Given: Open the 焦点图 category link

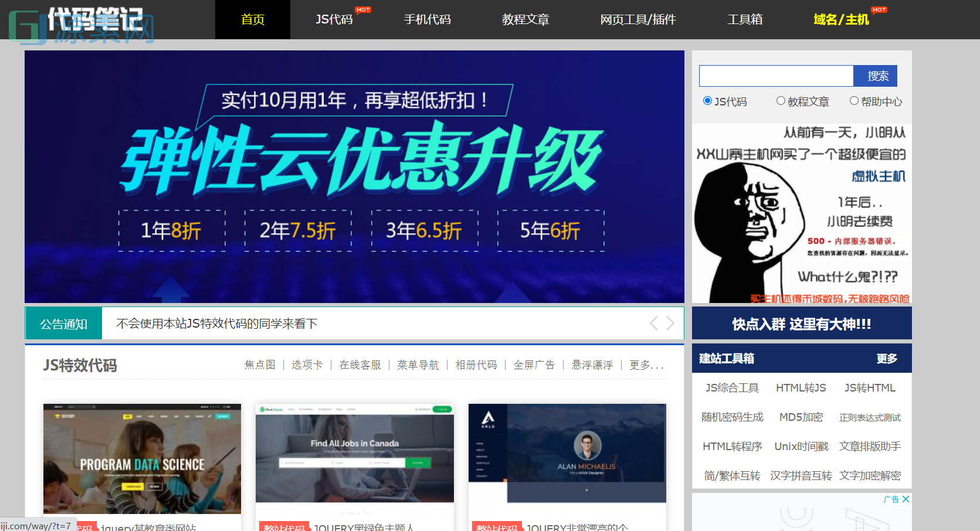Looking at the screenshot, I should click(260, 365).
